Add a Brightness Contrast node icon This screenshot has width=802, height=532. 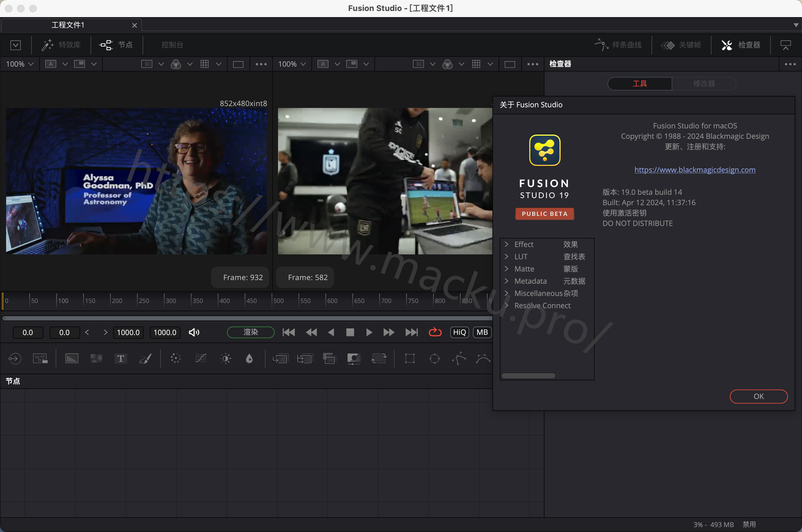pos(226,359)
